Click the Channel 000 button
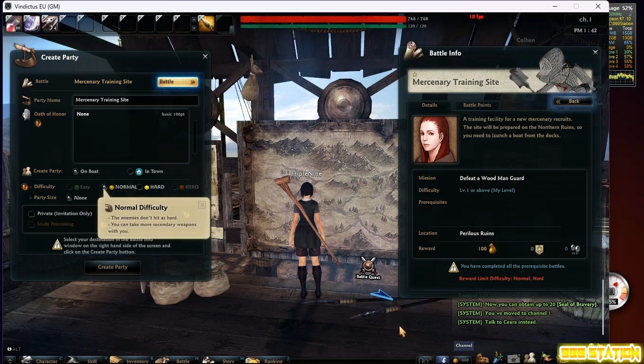 pyautogui.click(x=462, y=360)
